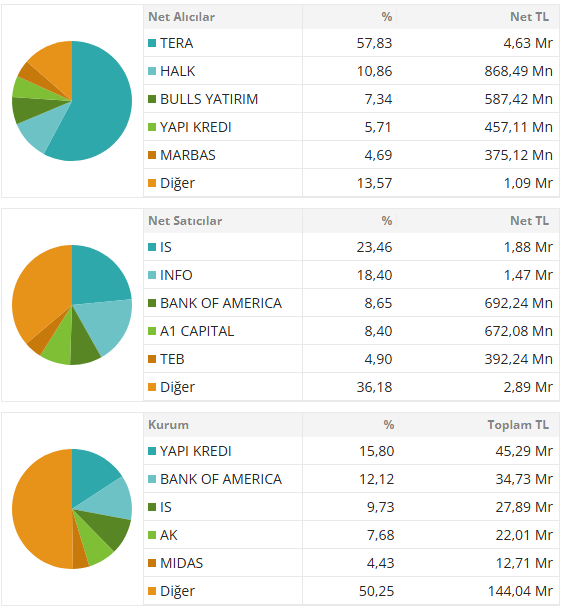Click the Kurum column header
Viewport: 565px width, 614px height.
pos(168,425)
